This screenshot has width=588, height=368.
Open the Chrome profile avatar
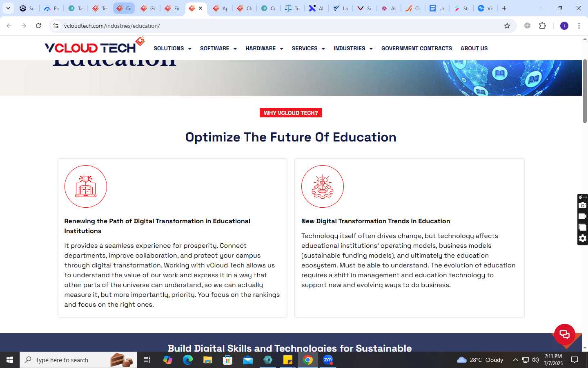[x=564, y=26]
